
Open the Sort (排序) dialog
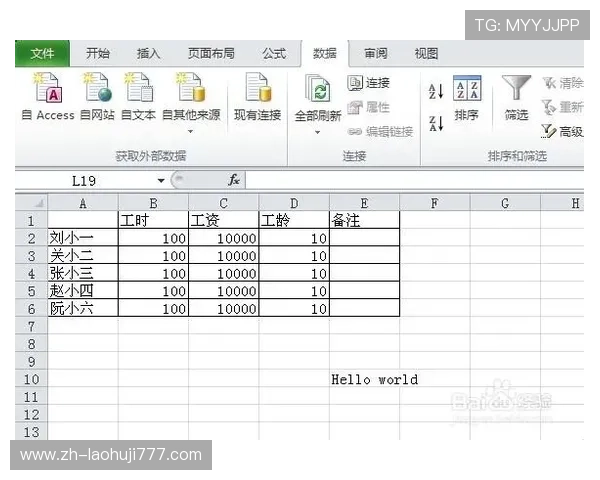(467, 98)
